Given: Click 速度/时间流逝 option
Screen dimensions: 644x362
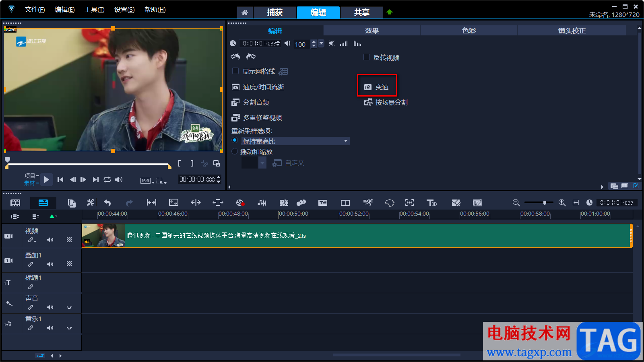Looking at the screenshot, I should point(258,87).
